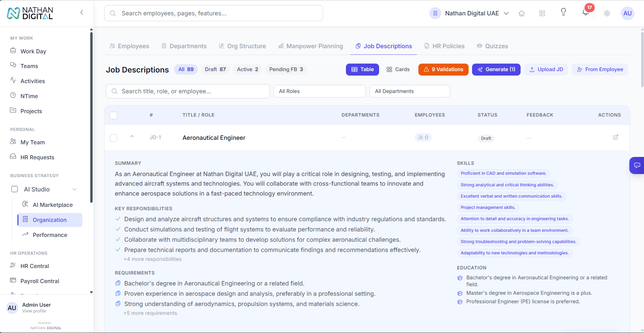Collapse the sidebar with the chevron arrow

(82, 13)
